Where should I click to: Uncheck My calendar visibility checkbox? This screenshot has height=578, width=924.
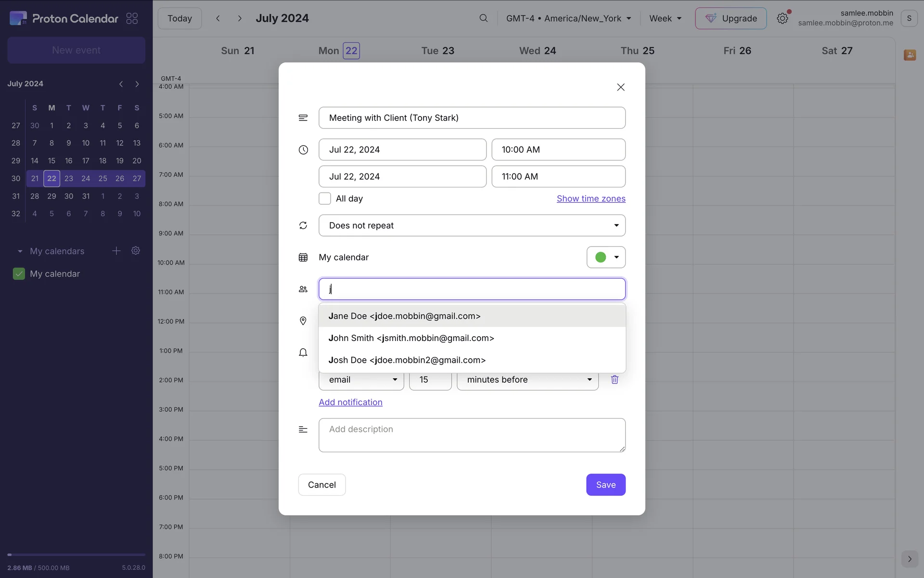tap(19, 274)
